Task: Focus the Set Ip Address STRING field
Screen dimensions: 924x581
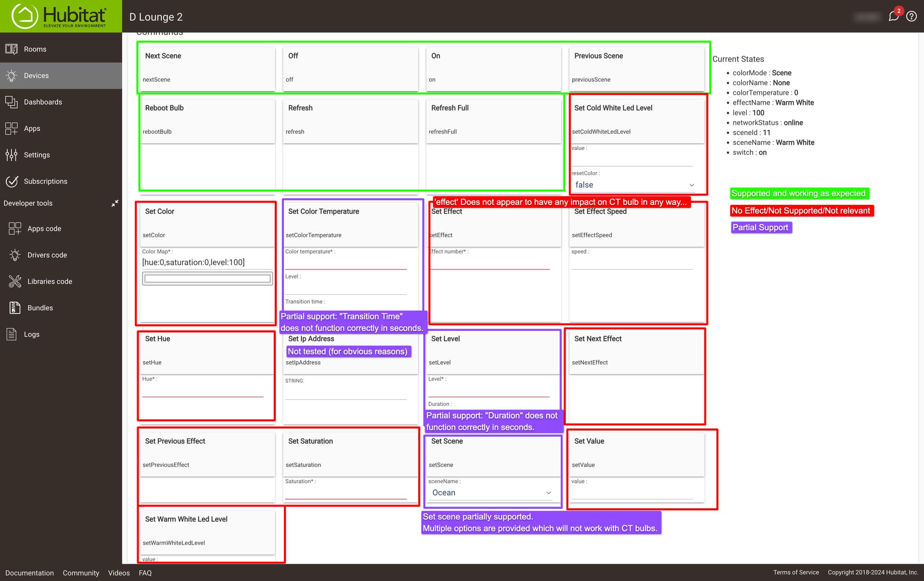Action: (x=346, y=392)
